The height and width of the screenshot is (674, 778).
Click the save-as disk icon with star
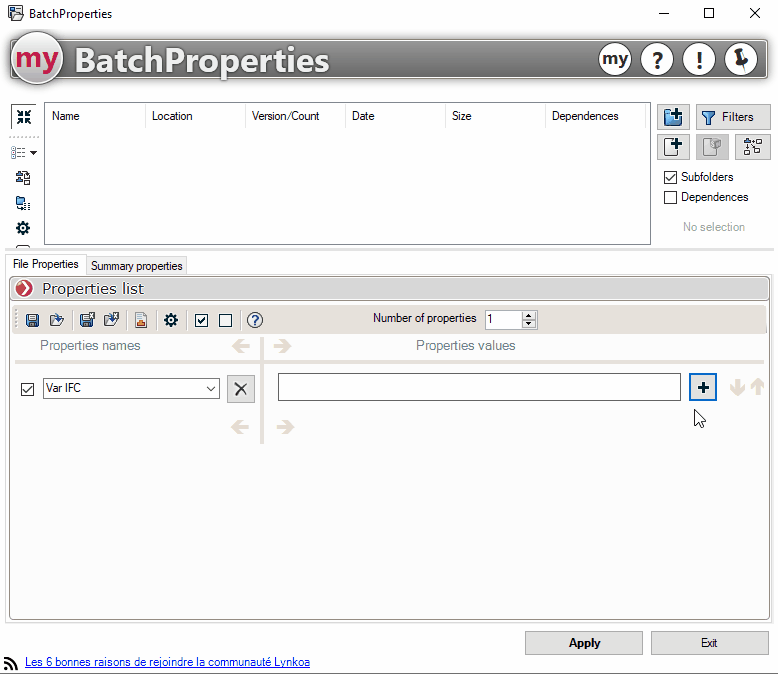click(x=87, y=320)
